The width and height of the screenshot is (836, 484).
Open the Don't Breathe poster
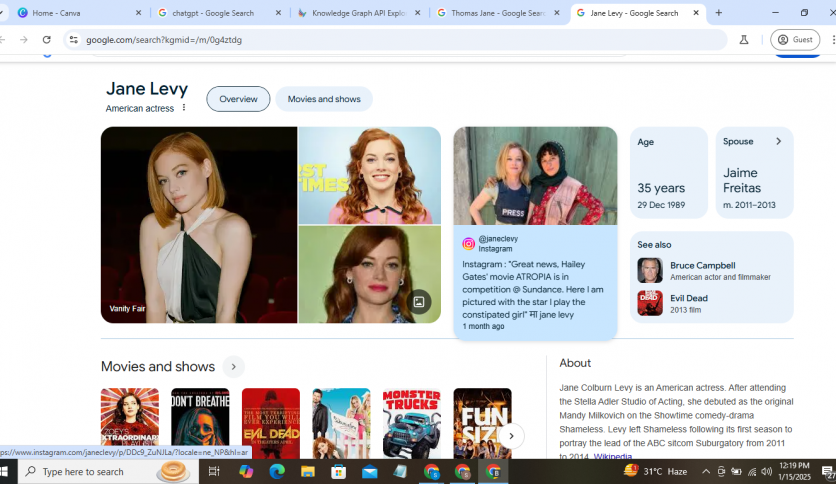point(200,423)
